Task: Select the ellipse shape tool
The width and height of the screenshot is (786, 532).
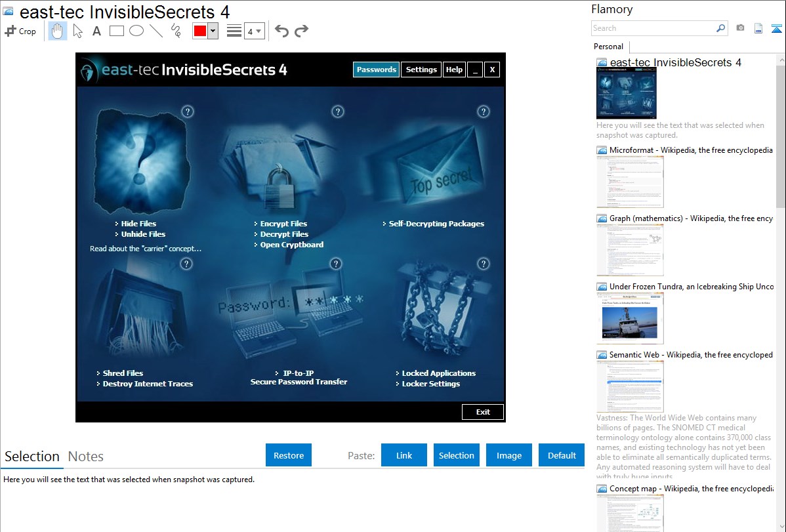Action: pos(136,31)
